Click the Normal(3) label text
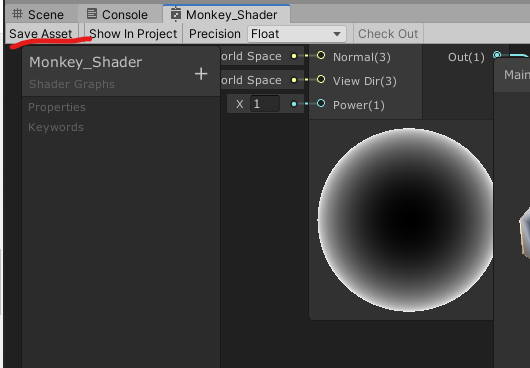The height and width of the screenshot is (368, 530). 362,57
